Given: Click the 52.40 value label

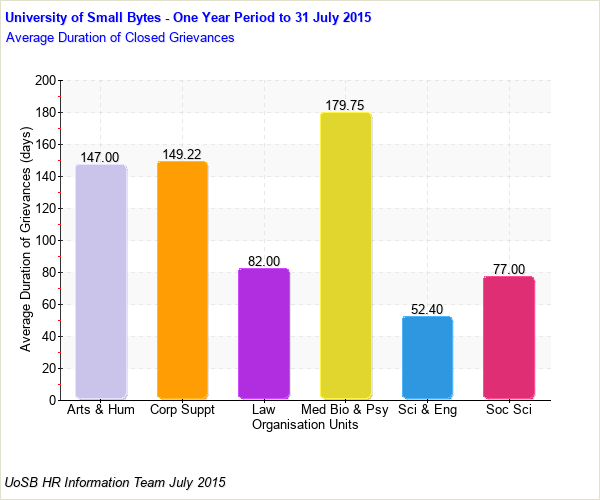Looking at the screenshot, I should tap(427, 309).
